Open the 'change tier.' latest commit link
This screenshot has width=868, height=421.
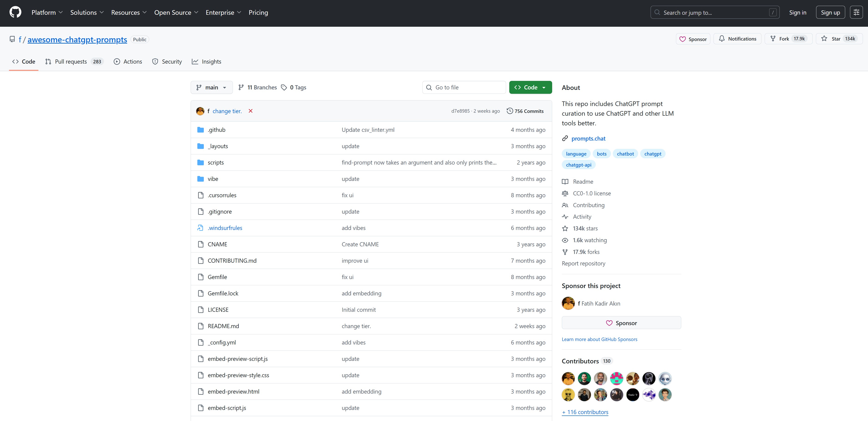coord(227,111)
